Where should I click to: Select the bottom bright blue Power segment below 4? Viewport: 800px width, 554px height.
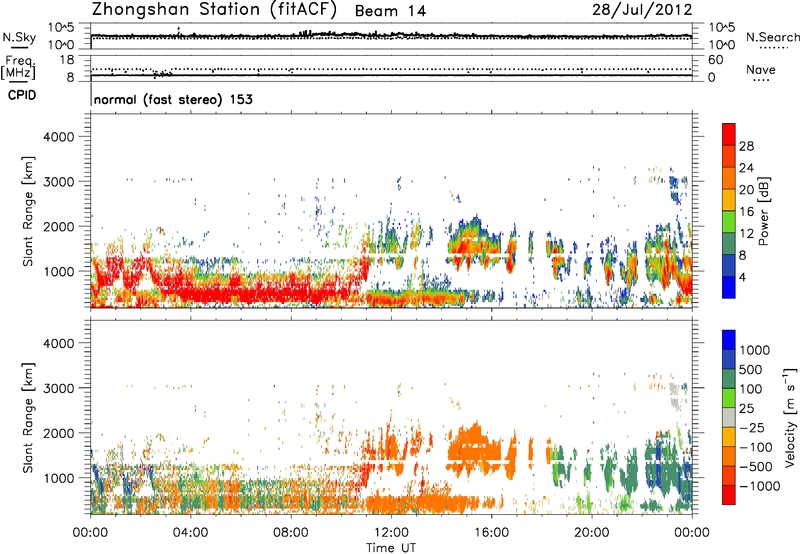click(729, 287)
